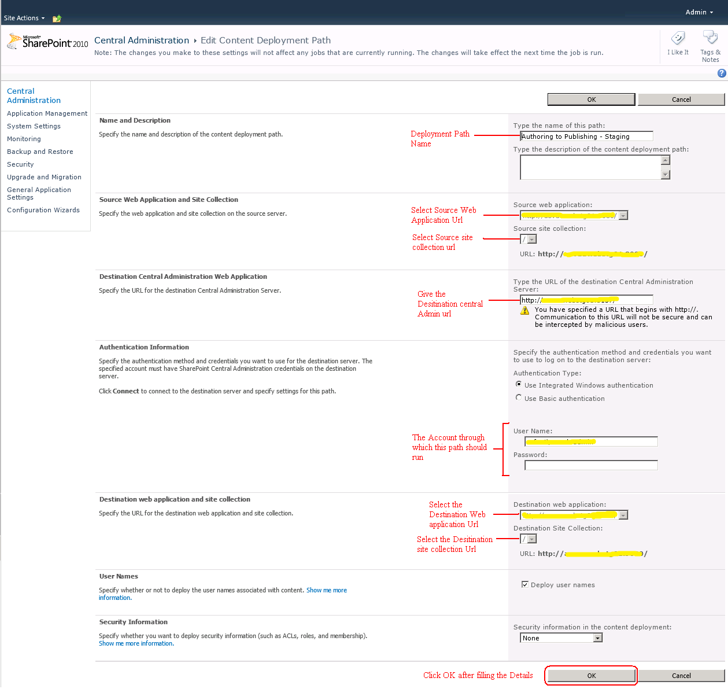Open Show me more information under User Names
This screenshot has height=700, width=728.
327,590
